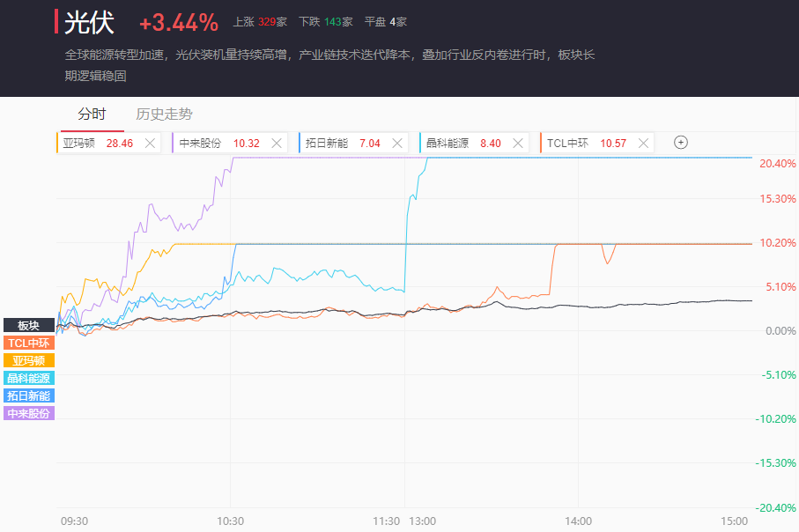Screen dimensions: 799x532
Task: Toggle the TCL中环 legend series
Action: click(x=29, y=343)
